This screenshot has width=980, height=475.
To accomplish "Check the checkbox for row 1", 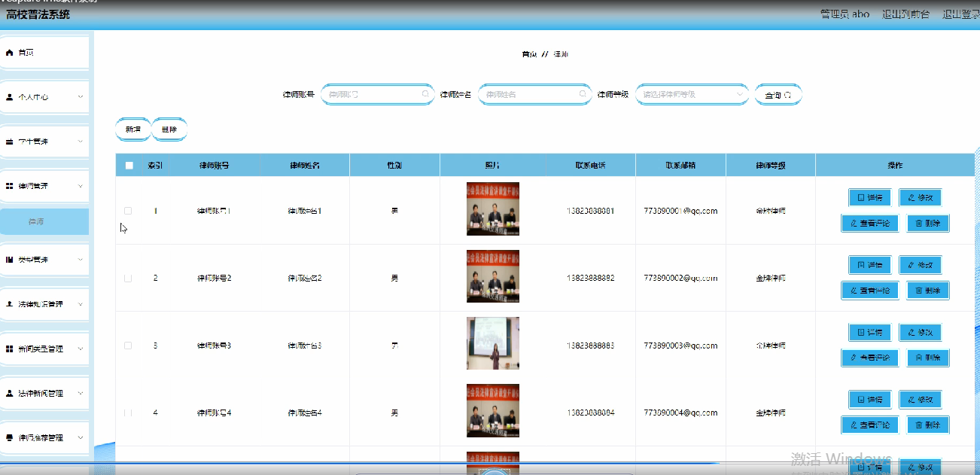I will pos(128,211).
